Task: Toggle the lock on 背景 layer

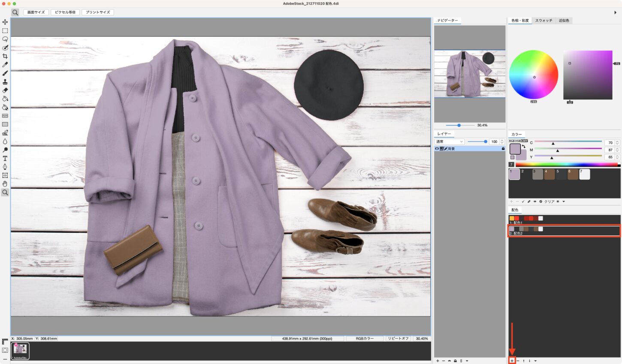Action: [x=503, y=149]
